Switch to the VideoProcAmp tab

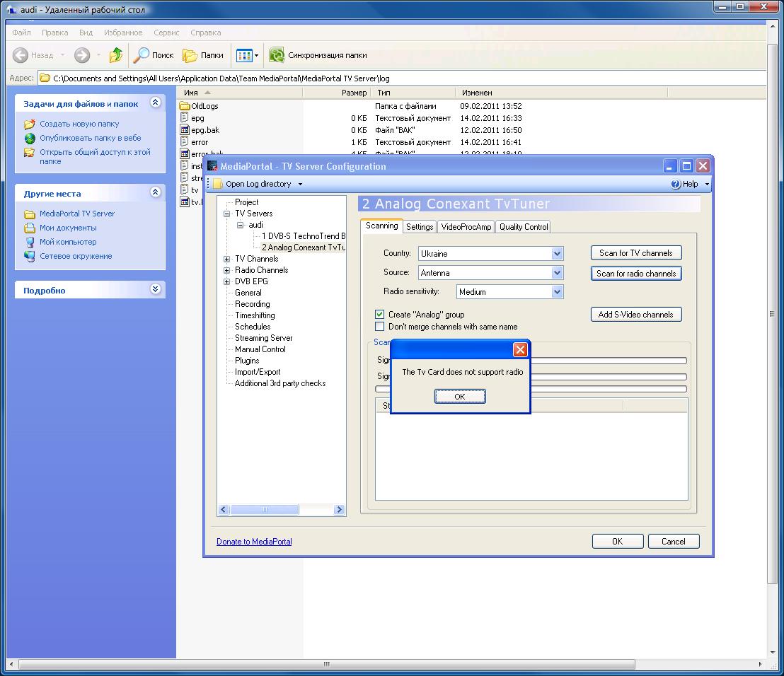[466, 227]
